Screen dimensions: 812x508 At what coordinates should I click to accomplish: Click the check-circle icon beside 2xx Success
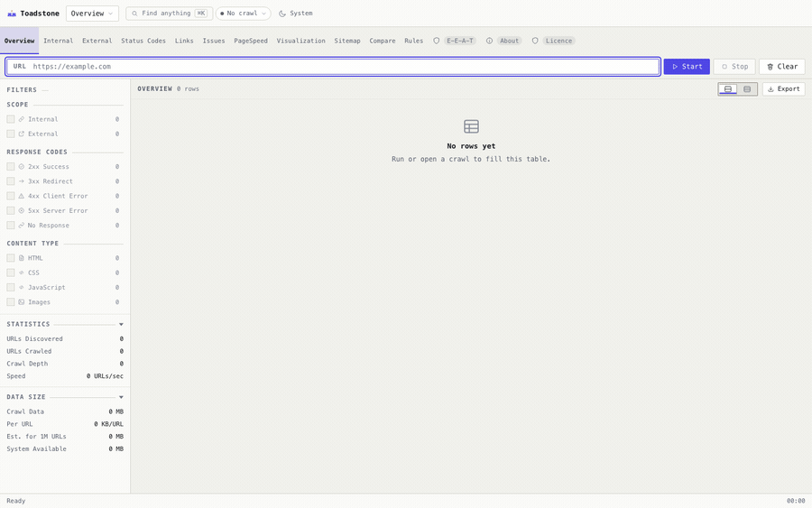pyautogui.click(x=22, y=167)
